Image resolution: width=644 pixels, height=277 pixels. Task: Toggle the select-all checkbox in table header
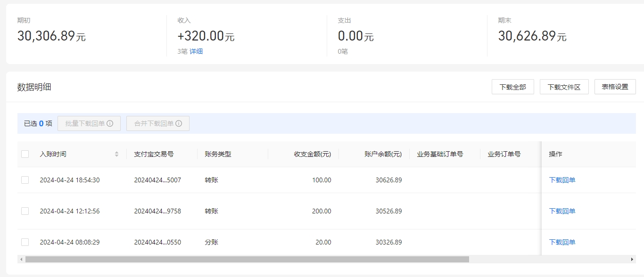[25, 154]
